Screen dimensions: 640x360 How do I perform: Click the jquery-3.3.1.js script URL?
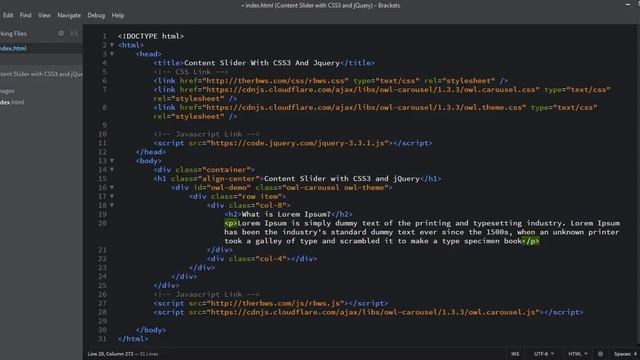[298, 143]
